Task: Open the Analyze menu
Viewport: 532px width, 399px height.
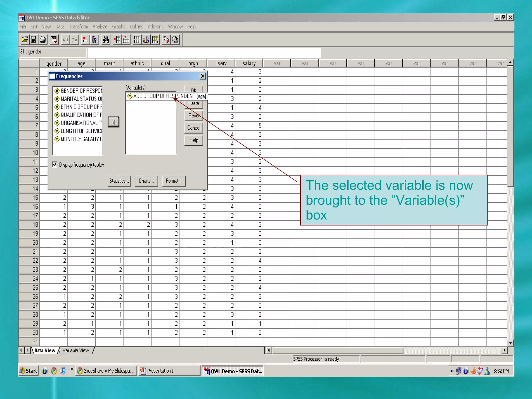Action: click(x=100, y=26)
